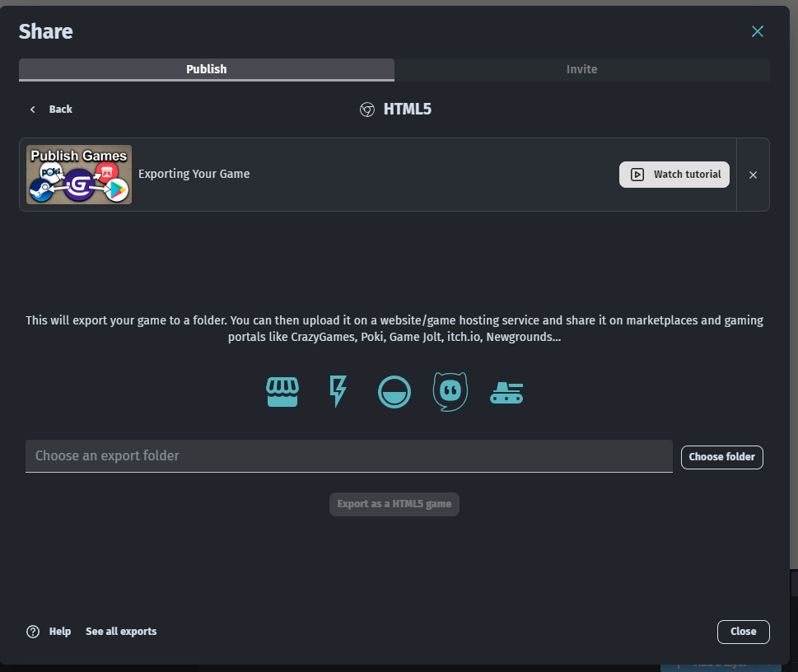Switch to the Publish tab

[x=206, y=69]
